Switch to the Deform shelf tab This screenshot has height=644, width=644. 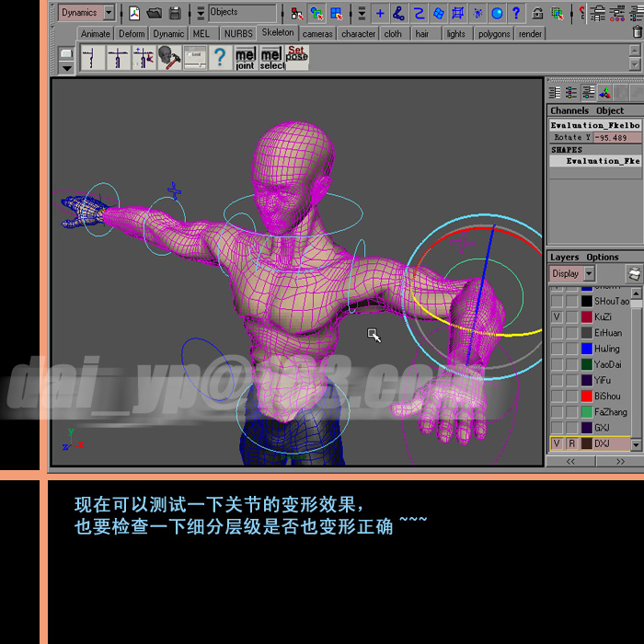point(132,34)
